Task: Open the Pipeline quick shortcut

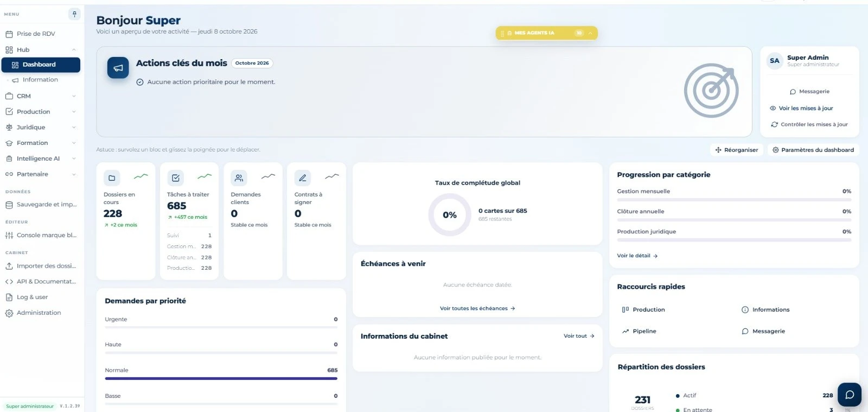Action: 640,331
